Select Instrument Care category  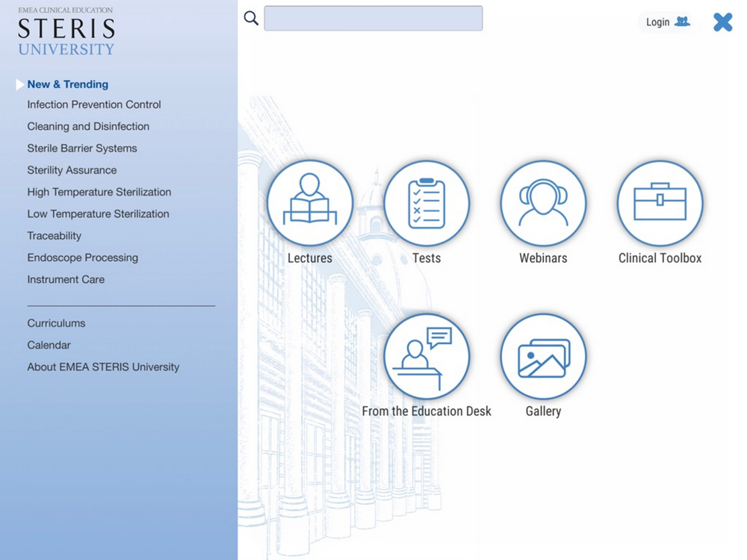click(x=66, y=279)
